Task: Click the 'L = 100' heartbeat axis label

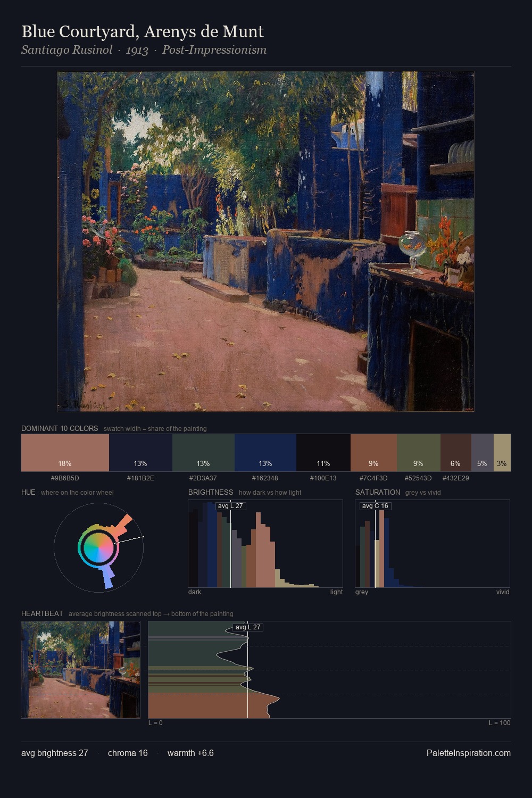Action: (500, 723)
